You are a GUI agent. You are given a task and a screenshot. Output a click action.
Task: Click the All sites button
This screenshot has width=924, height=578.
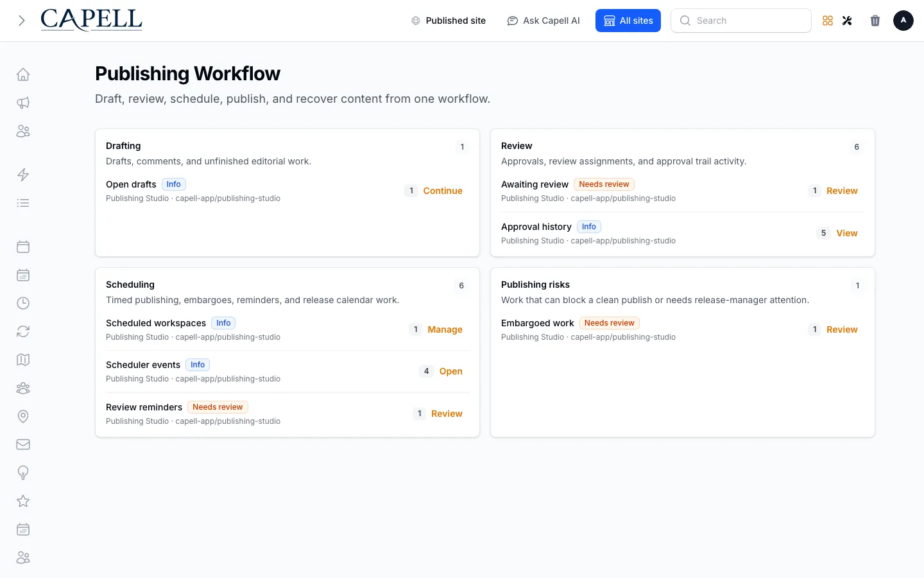point(628,21)
